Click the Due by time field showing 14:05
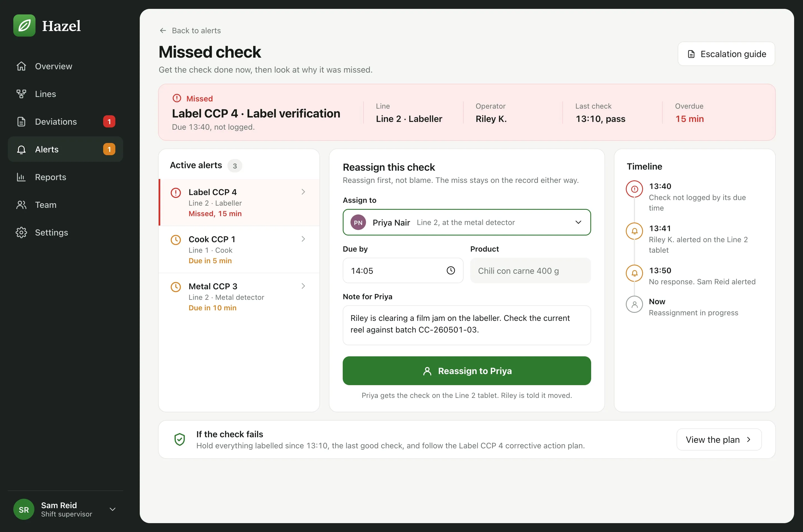 tap(403, 270)
